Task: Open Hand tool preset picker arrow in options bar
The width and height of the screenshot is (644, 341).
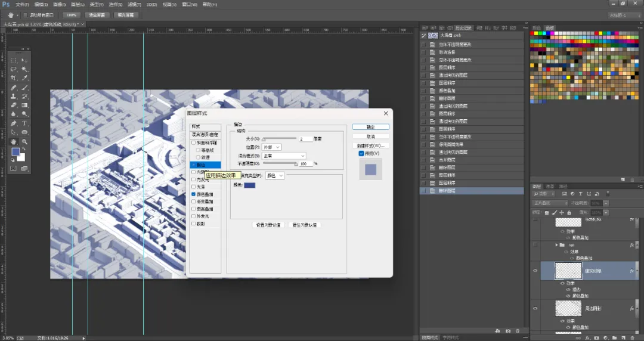Action: 17,15
